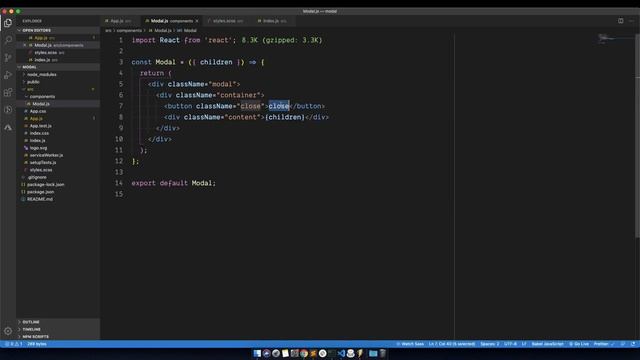The height and width of the screenshot is (360, 640).
Task: Click the editor vertical scrollbar
Action: click(637, 135)
